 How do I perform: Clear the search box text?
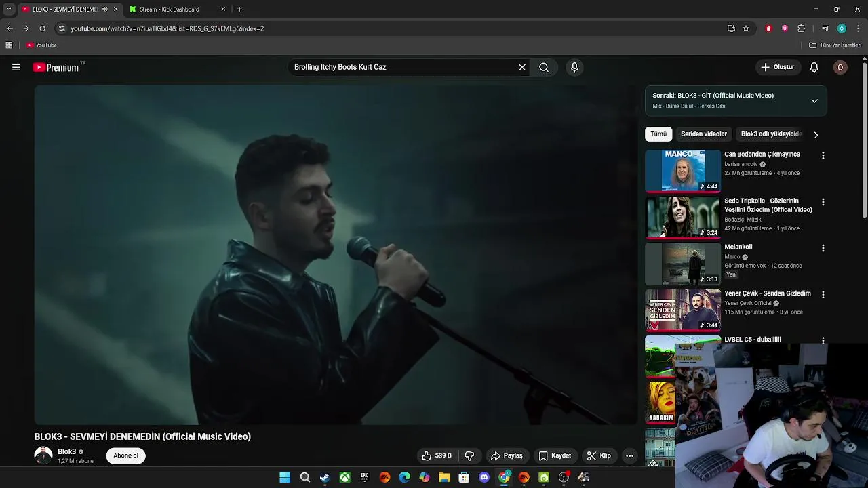click(x=522, y=67)
